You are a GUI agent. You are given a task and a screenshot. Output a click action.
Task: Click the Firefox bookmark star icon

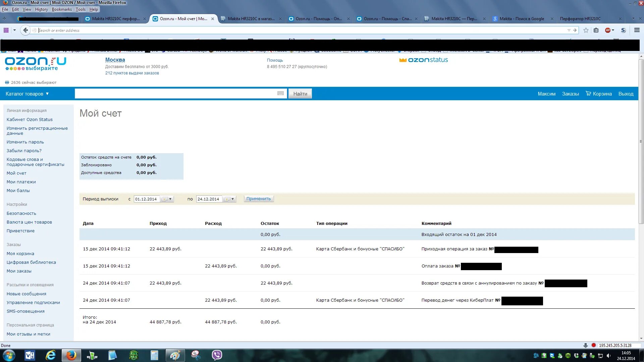(585, 30)
